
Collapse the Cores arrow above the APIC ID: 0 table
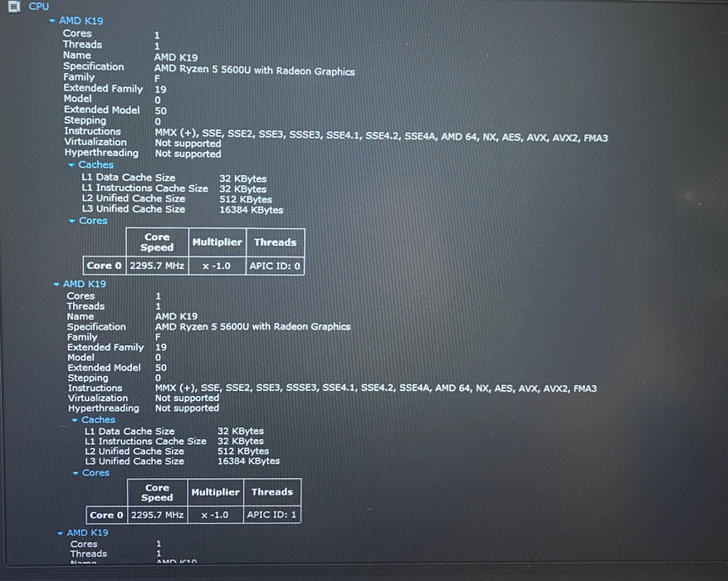tap(72, 221)
